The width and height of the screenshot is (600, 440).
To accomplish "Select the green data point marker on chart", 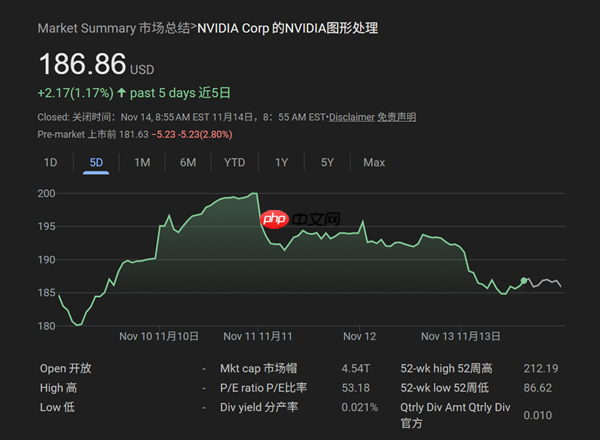I will pos(524,281).
